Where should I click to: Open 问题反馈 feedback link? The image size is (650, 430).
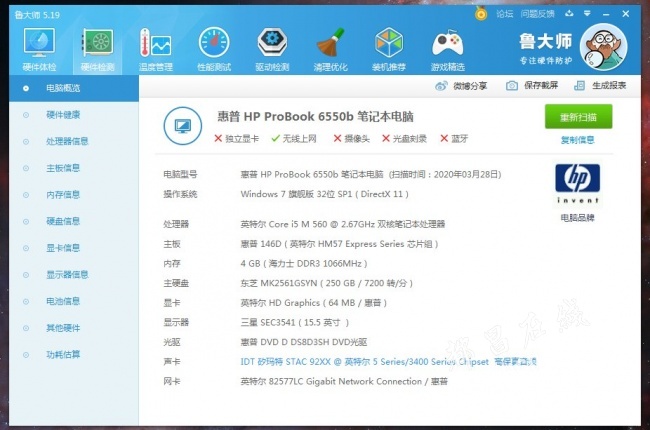click(x=537, y=14)
